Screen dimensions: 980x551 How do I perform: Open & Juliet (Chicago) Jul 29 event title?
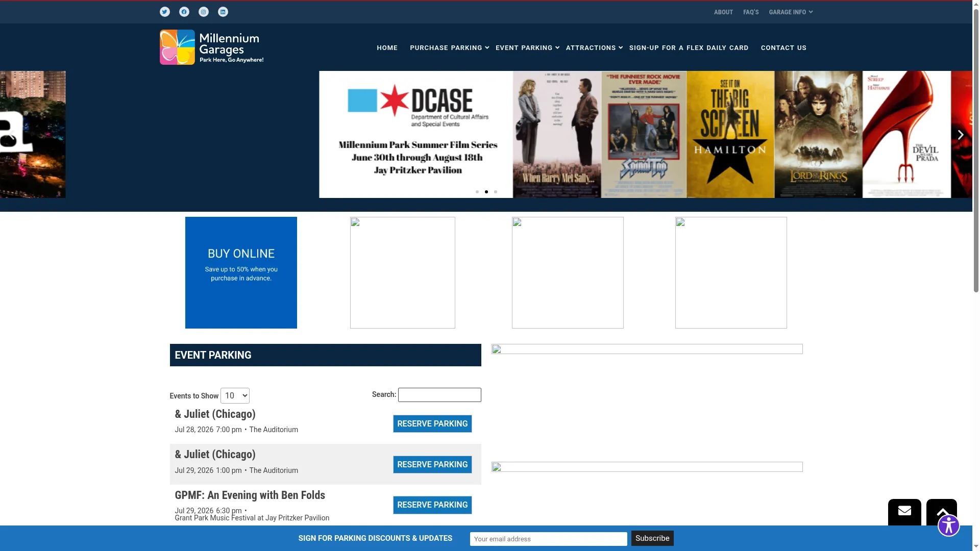pyautogui.click(x=215, y=455)
